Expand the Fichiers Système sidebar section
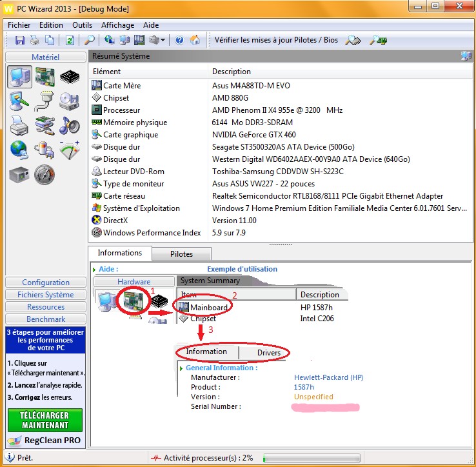 tap(46, 295)
